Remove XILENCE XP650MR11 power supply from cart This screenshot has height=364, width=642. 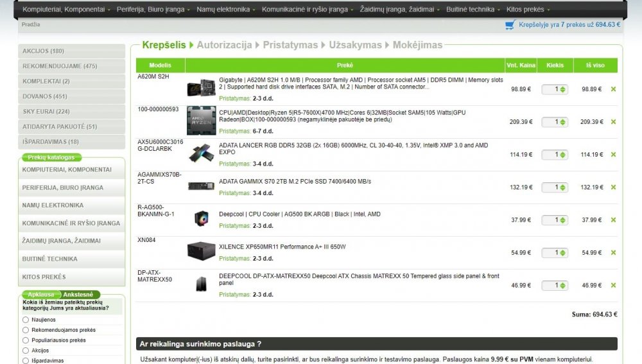pyautogui.click(x=613, y=253)
